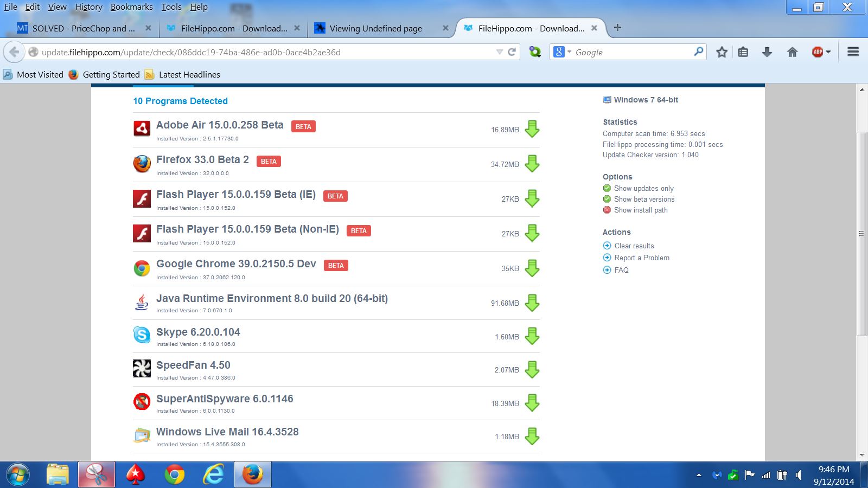Open the Firefox hamburger menu

tap(853, 52)
